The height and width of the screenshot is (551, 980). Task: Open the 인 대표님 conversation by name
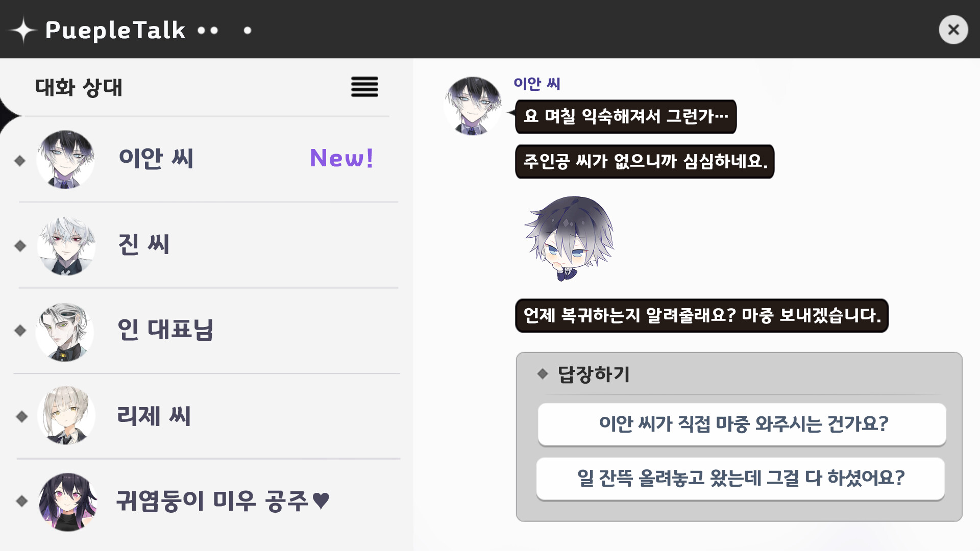tap(165, 330)
